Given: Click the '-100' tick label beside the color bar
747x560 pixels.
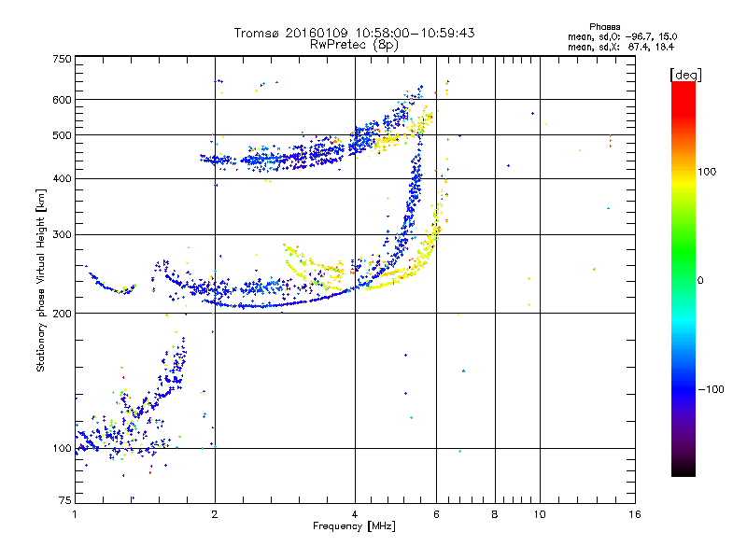Looking at the screenshot, I should (x=711, y=388).
